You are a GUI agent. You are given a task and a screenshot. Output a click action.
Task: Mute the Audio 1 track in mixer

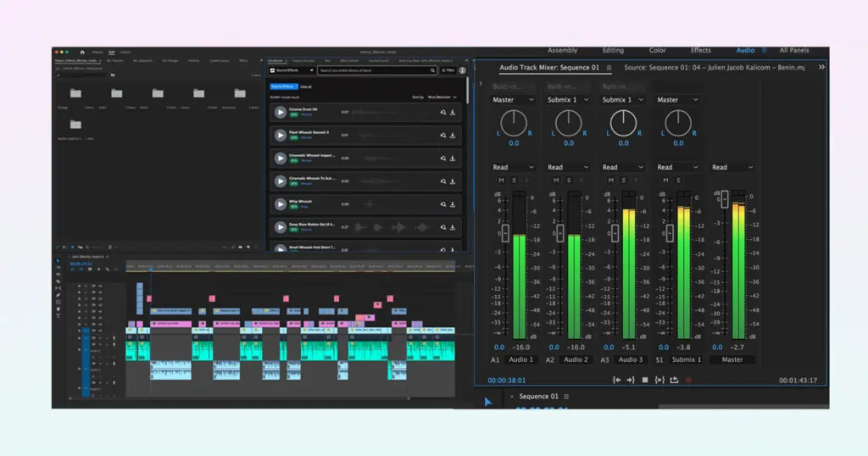[x=501, y=181]
